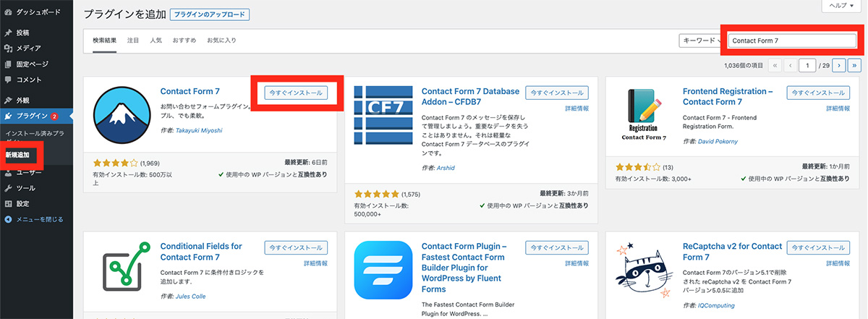Open 詳細情報 for Database Addon CFDB7
This screenshot has height=319, width=868.
pos(576,109)
